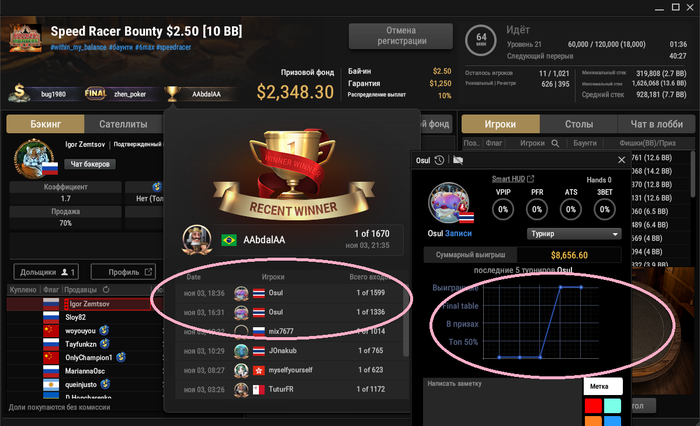700x426 pixels.
Task: Close the Osul player popup
Action: pos(621,160)
